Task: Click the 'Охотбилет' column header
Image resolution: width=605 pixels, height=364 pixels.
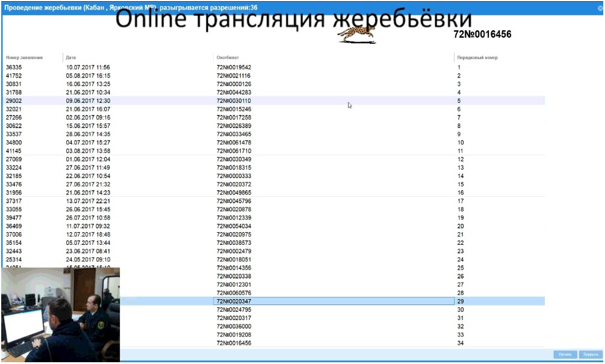Action: coord(224,58)
